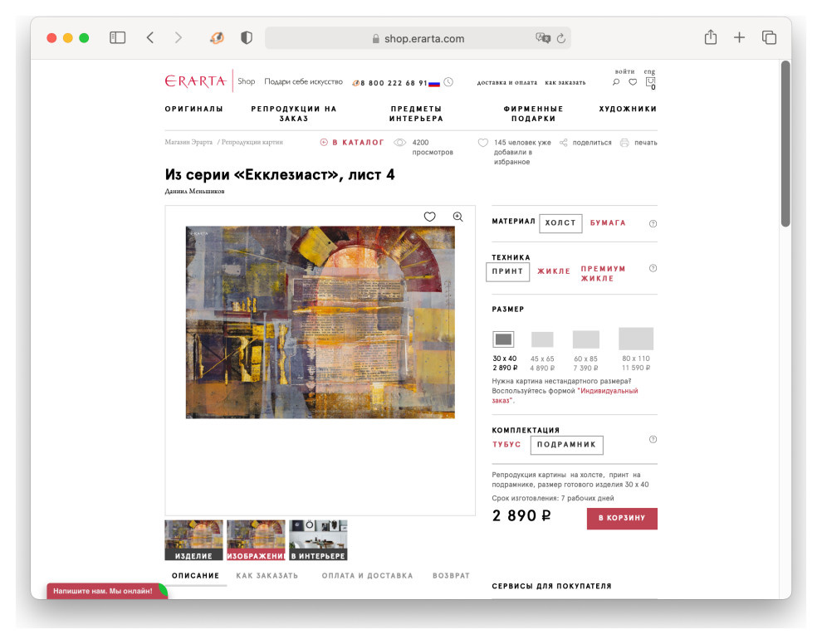Select Жикле technique option
Screen dimensions: 822x644
[554, 271]
